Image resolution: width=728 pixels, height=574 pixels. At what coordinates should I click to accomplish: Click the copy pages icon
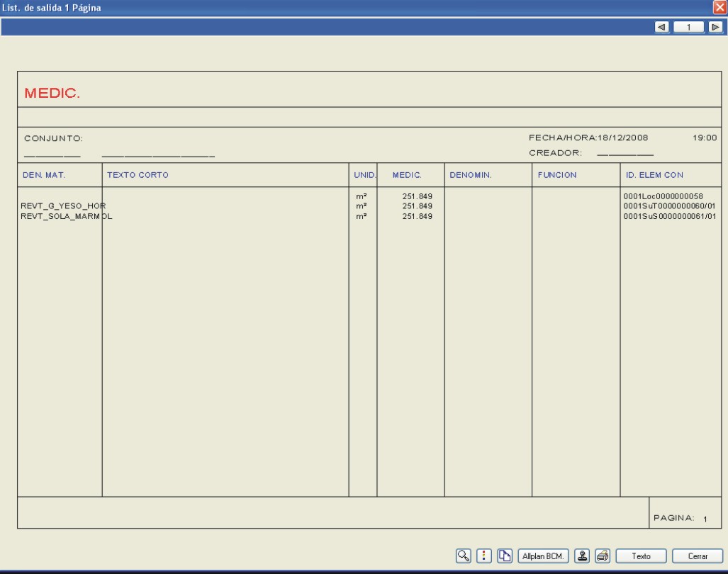pos(505,556)
